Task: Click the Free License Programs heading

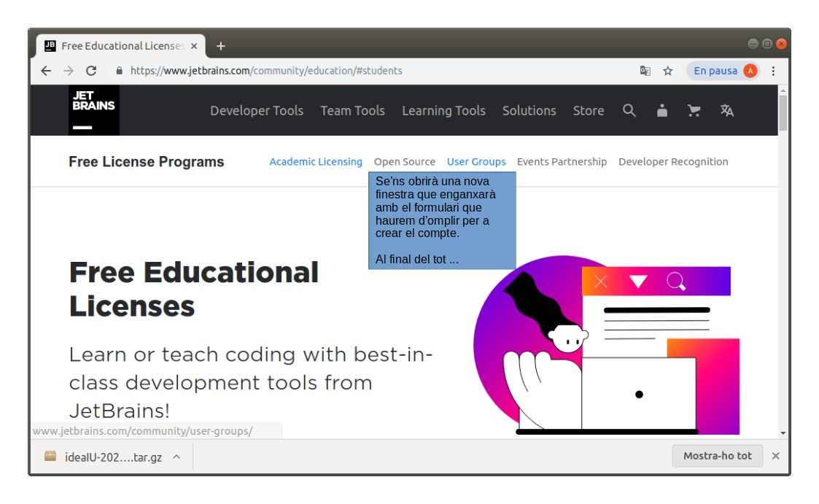Action: (147, 162)
